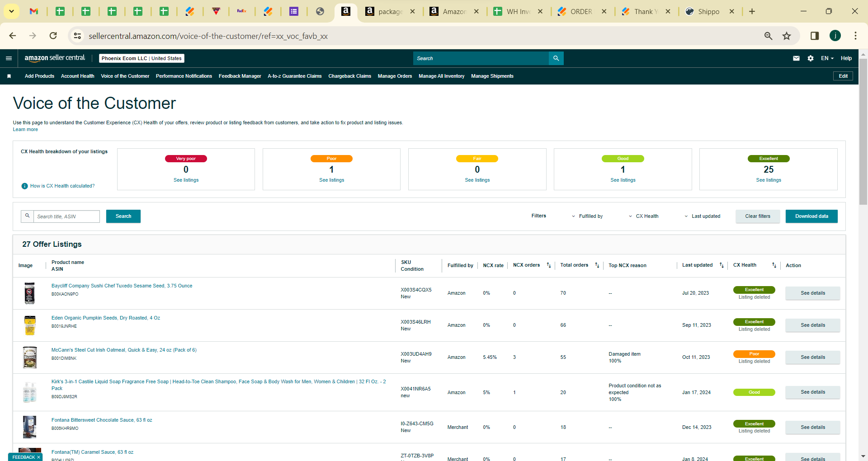
Task: Sort by NCX orders column arrows
Action: click(x=549, y=265)
